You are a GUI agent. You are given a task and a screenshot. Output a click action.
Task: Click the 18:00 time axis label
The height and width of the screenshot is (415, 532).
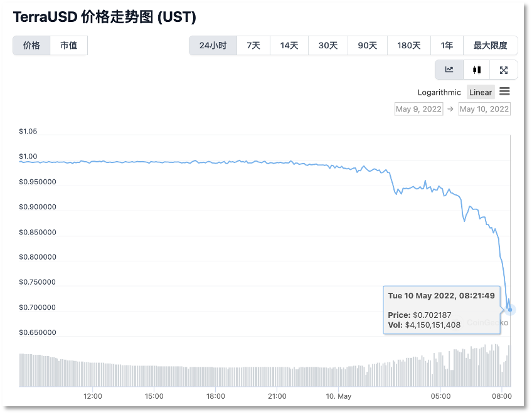click(216, 396)
